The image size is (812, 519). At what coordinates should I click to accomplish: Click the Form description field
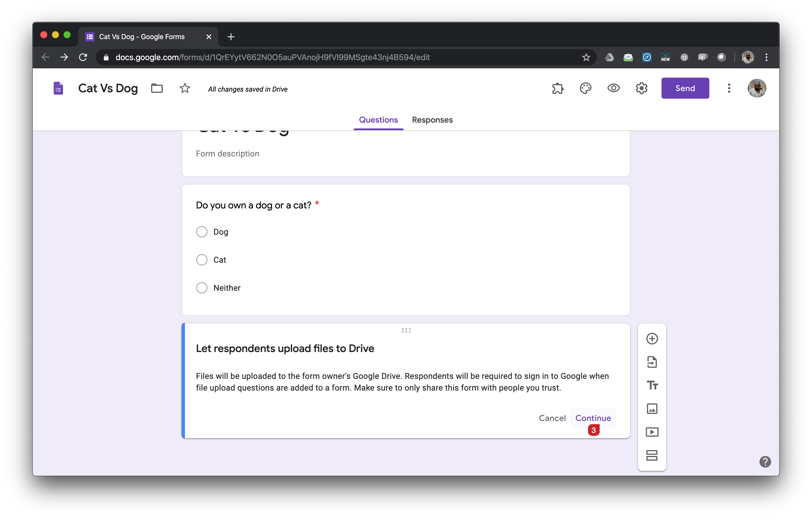point(228,154)
